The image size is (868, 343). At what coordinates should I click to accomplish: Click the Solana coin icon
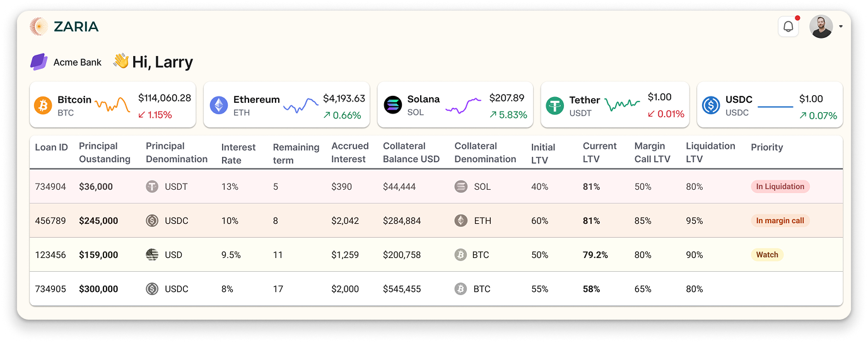393,105
